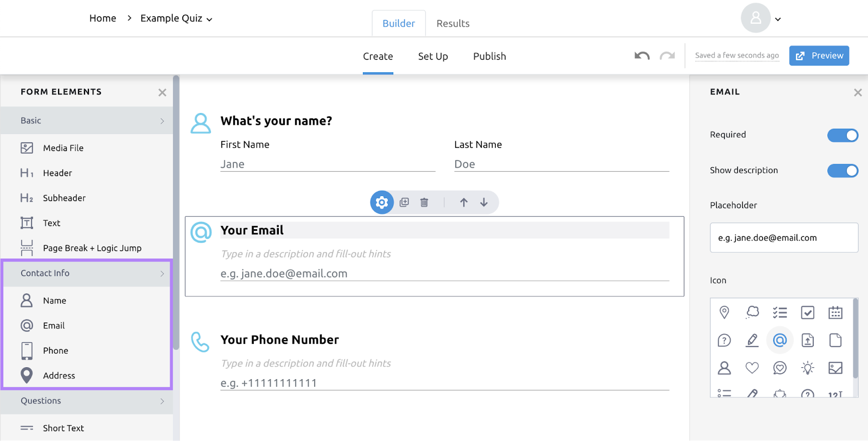Undo the last change

coord(642,55)
